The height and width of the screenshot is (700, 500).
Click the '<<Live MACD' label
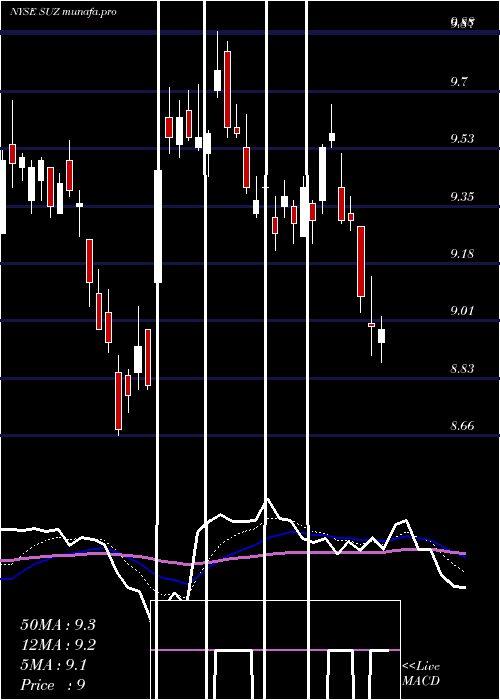(421, 673)
